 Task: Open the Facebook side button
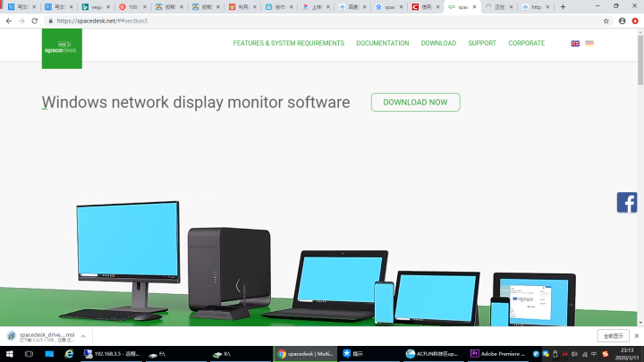pyautogui.click(x=627, y=202)
